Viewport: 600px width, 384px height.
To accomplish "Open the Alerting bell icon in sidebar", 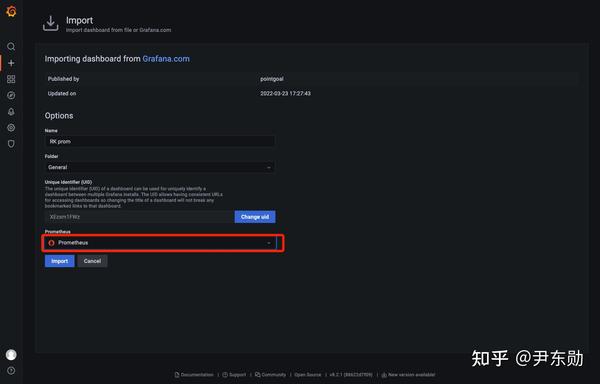I will (11, 112).
